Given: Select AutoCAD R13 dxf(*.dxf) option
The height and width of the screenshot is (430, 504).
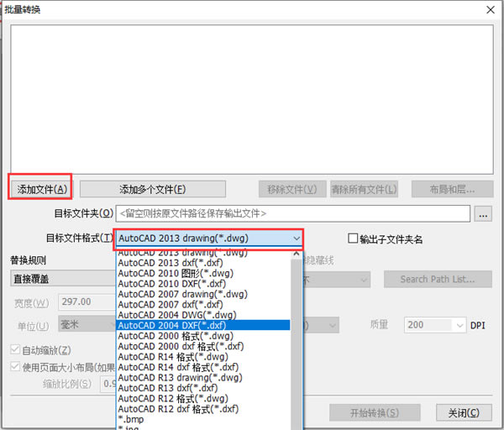Looking at the screenshot, I should pos(203,388).
